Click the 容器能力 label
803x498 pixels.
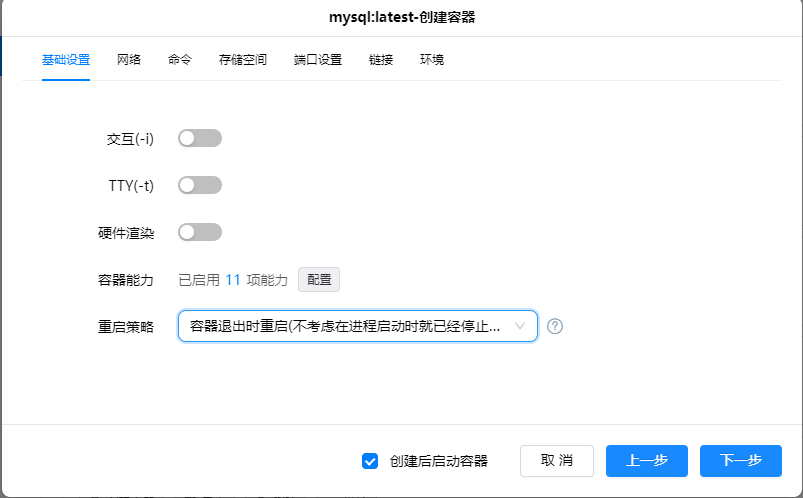point(126,280)
